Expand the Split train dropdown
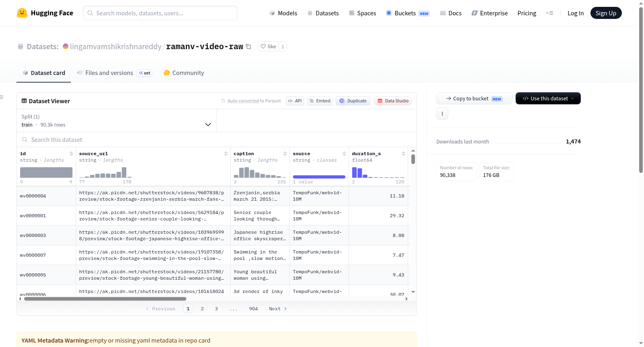This screenshot has height=347, width=644. click(116, 121)
